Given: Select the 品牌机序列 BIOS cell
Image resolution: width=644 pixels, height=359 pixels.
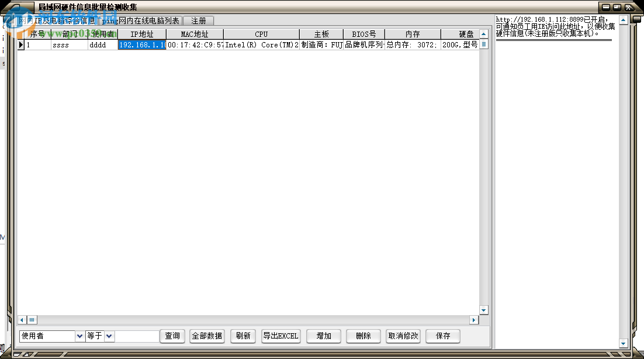Looking at the screenshot, I should [364, 45].
